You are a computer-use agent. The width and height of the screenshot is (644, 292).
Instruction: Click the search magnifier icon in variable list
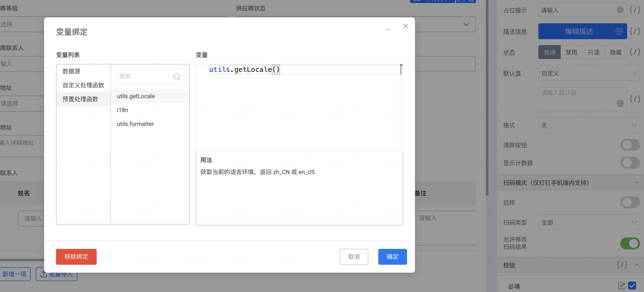coord(177,76)
